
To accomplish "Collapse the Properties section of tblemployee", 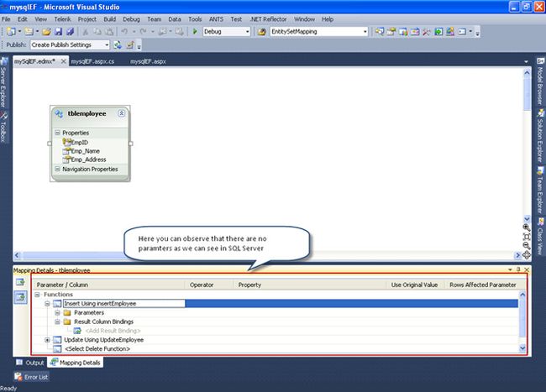I will (x=57, y=133).
